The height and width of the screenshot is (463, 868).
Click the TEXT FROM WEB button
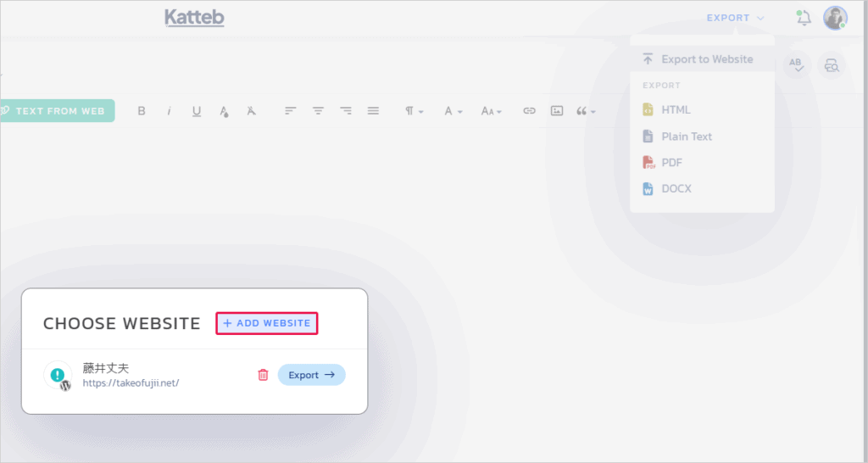[x=57, y=111]
